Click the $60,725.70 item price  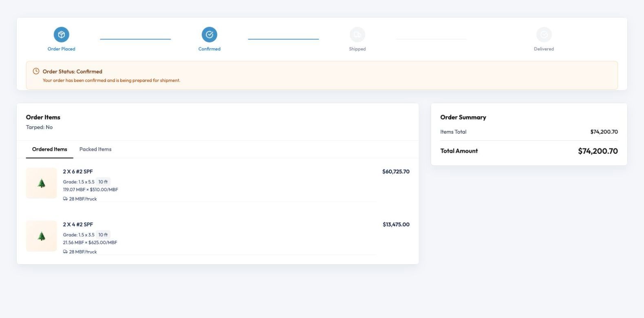pos(396,172)
